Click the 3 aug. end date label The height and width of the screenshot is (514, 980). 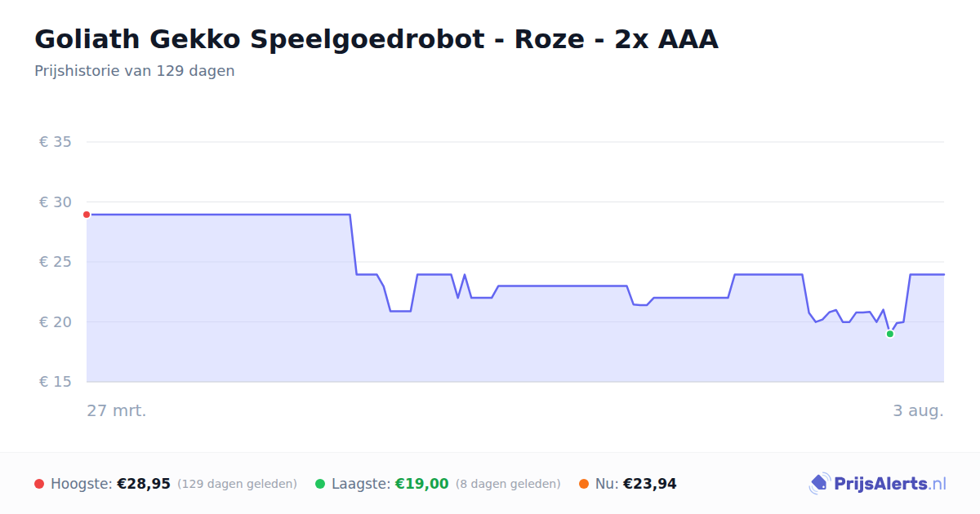click(918, 410)
